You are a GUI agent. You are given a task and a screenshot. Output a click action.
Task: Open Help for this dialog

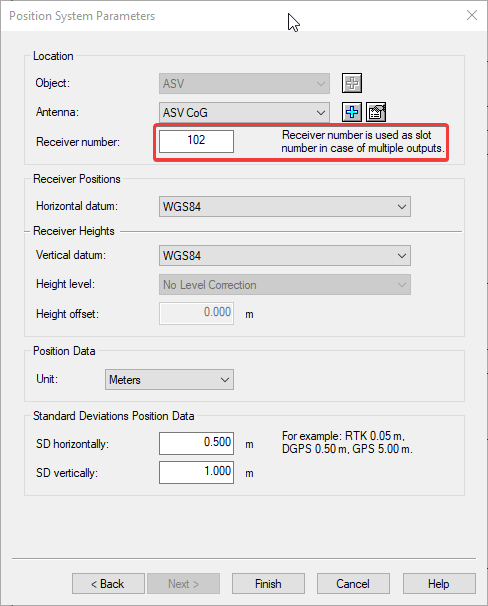click(x=439, y=584)
